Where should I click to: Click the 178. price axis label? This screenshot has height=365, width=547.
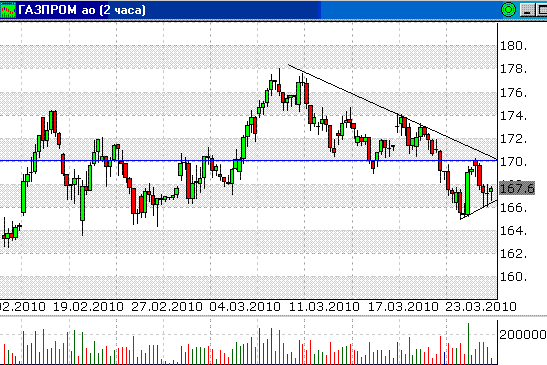[514, 69]
